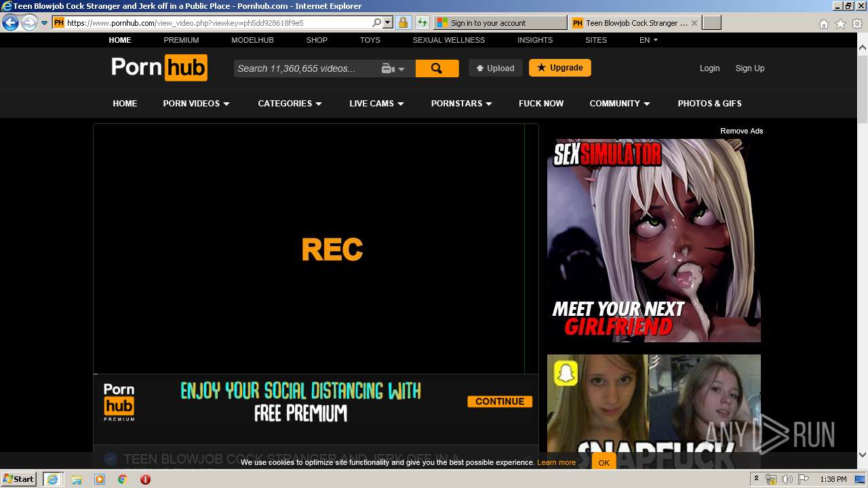Click the site logo in the header
This screenshot has height=488, width=868.
click(x=159, y=68)
